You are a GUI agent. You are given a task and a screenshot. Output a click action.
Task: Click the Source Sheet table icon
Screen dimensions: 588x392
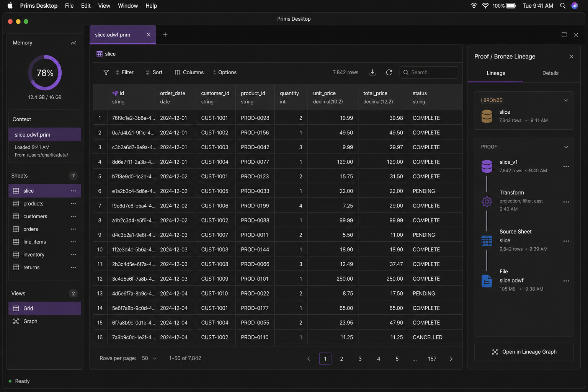point(487,241)
